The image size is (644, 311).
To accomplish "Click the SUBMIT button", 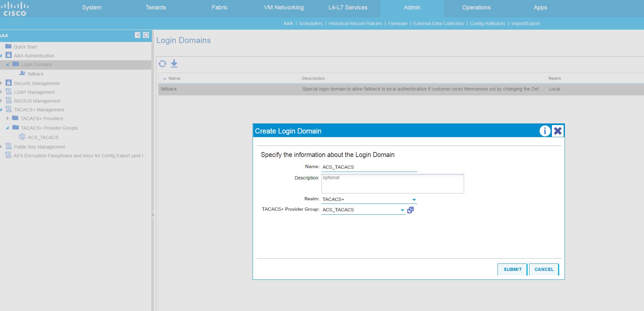I will pos(512,269).
